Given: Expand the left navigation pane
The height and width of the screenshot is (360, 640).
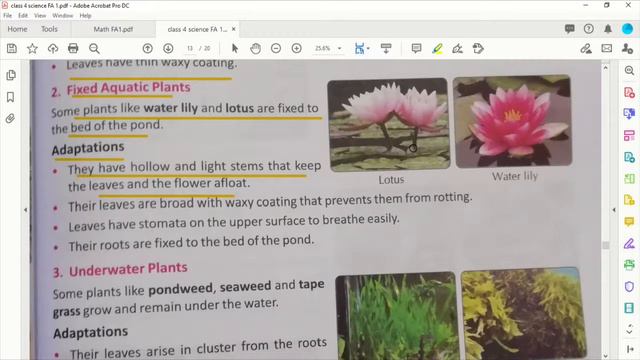Looking at the screenshot, I should tap(25, 210).
